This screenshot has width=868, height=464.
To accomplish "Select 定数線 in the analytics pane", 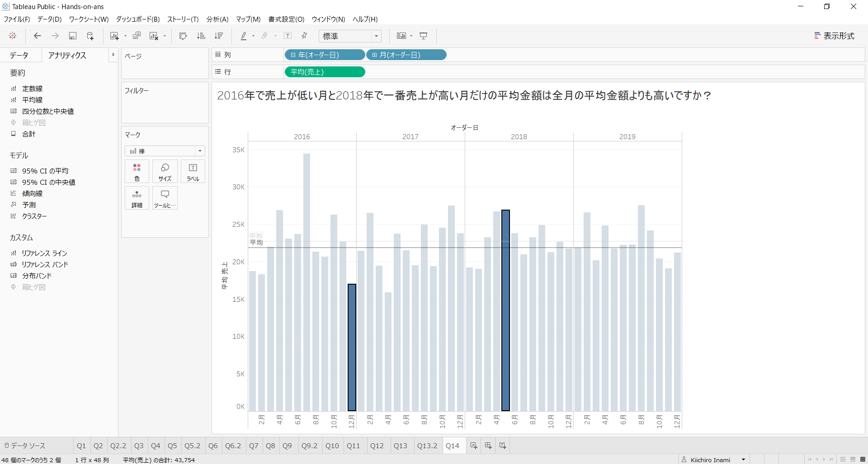I will coord(33,89).
